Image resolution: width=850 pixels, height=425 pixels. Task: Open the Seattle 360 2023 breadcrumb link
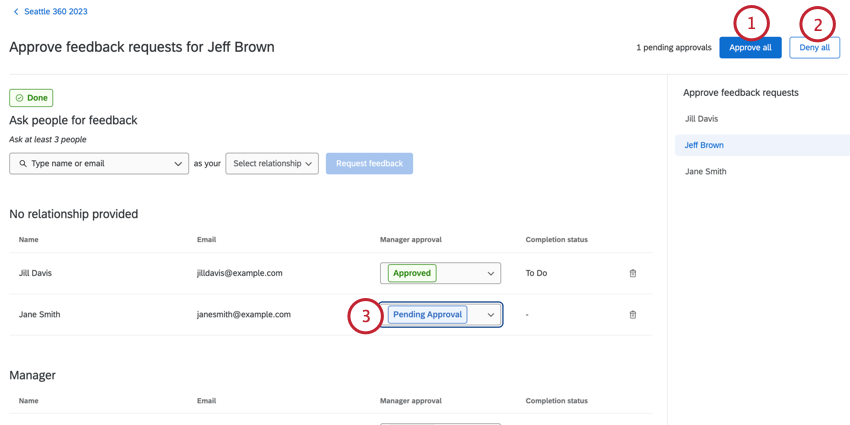(56, 12)
